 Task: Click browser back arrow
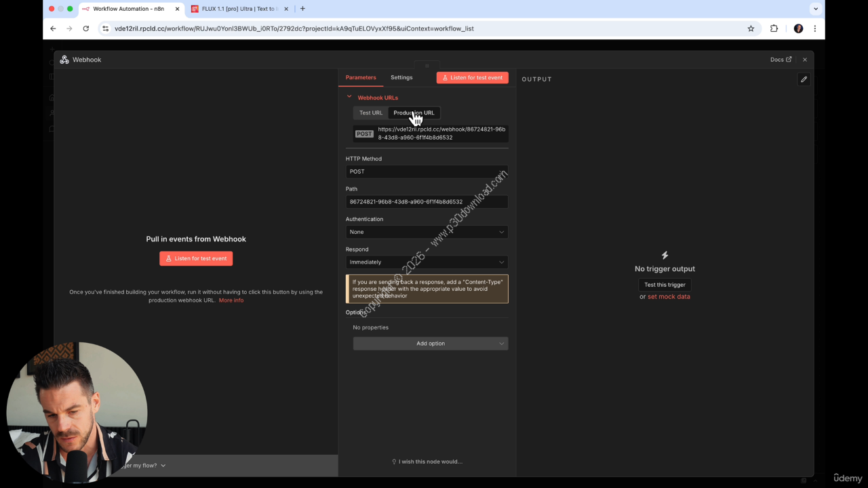point(53,28)
